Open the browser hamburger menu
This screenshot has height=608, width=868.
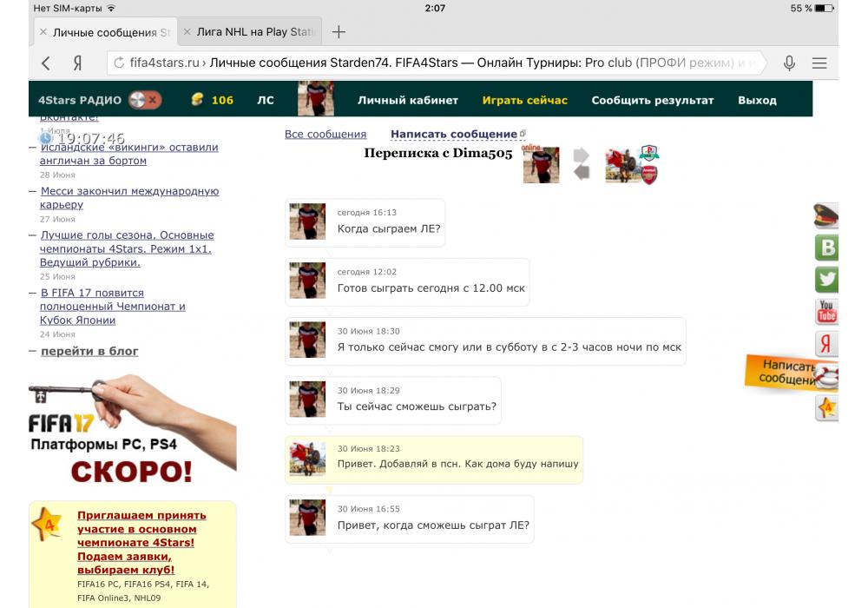819,63
